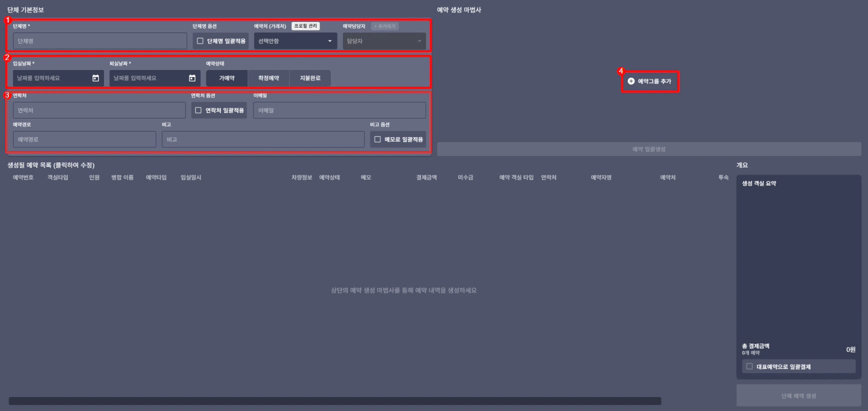Viewport: 868px width, 411px height.
Task: Click the 예약상태 column header in the list
Action: (x=329, y=177)
